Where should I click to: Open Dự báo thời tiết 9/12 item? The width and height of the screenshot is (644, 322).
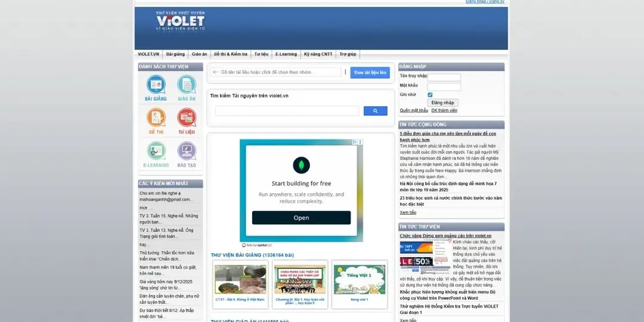pos(166,314)
